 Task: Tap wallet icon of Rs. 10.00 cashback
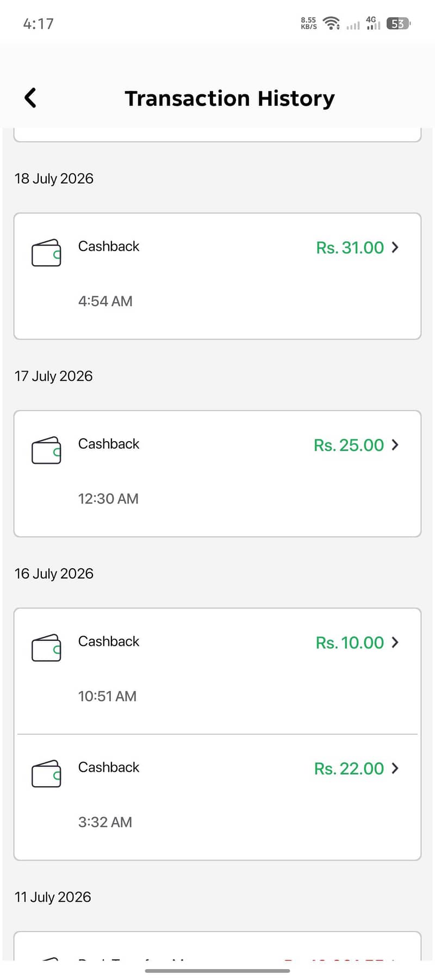click(x=46, y=648)
